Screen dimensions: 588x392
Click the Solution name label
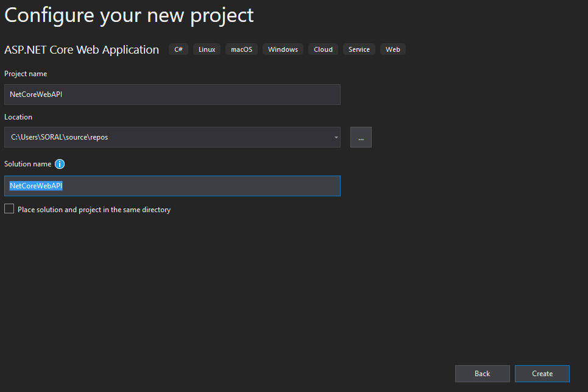pos(28,164)
